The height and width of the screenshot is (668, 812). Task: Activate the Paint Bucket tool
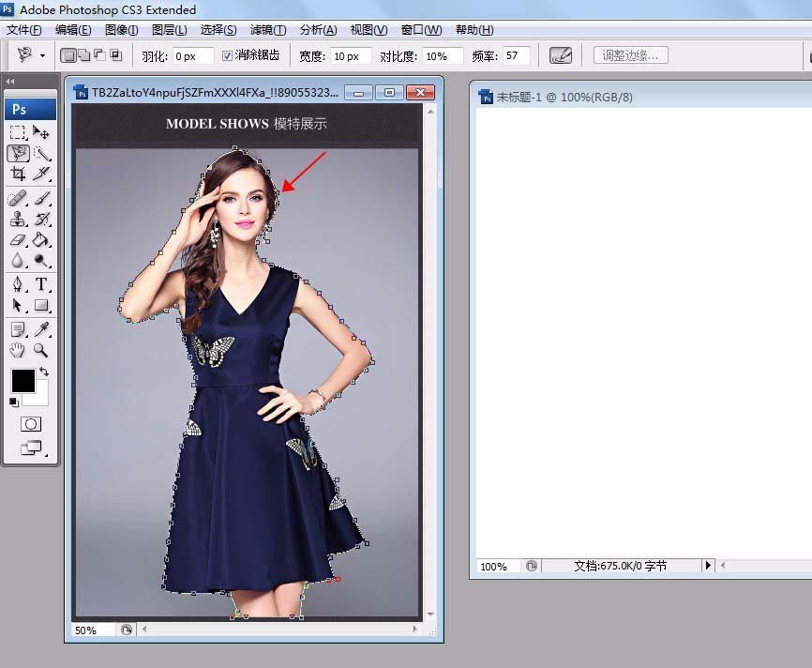(x=42, y=240)
